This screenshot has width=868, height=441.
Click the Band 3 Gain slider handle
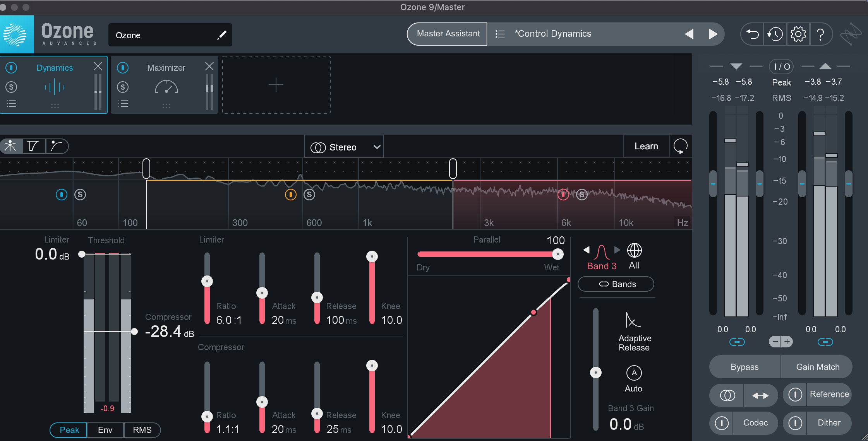pyautogui.click(x=595, y=373)
